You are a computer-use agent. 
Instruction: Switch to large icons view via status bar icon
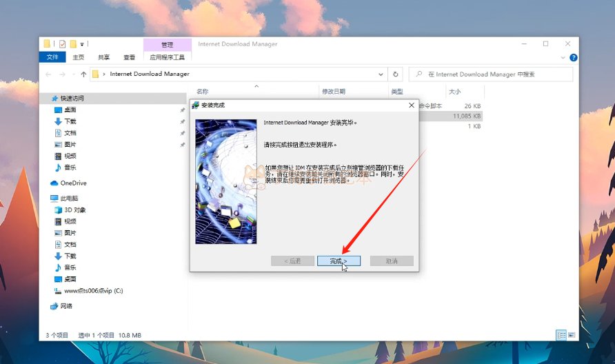pos(572,335)
